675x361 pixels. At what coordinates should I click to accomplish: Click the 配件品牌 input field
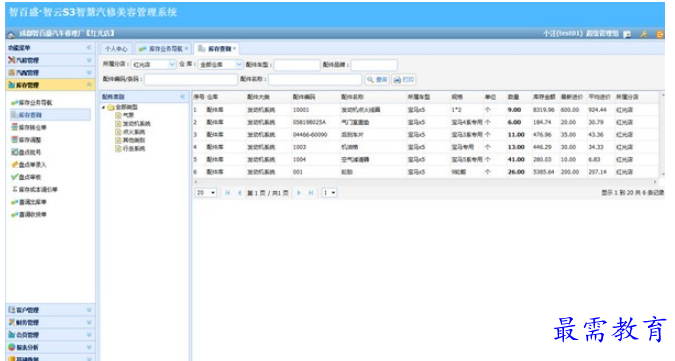pyautogui.click(x=374, y=65)
